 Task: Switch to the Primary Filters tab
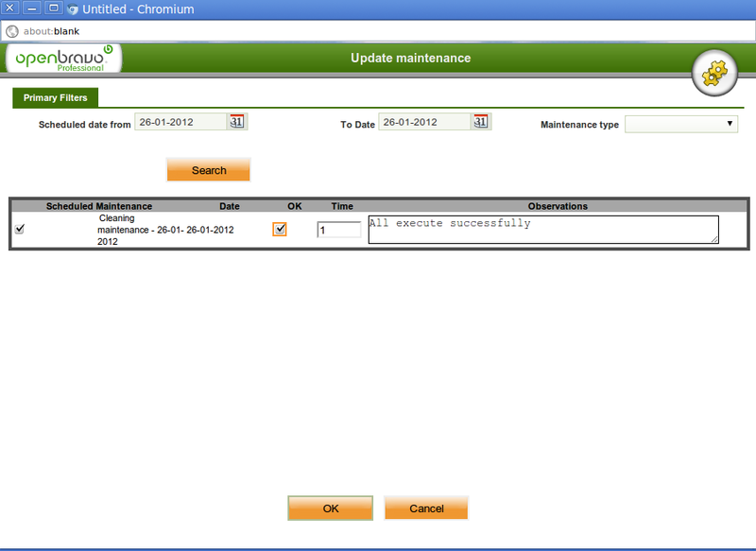[x=54, y=97]
